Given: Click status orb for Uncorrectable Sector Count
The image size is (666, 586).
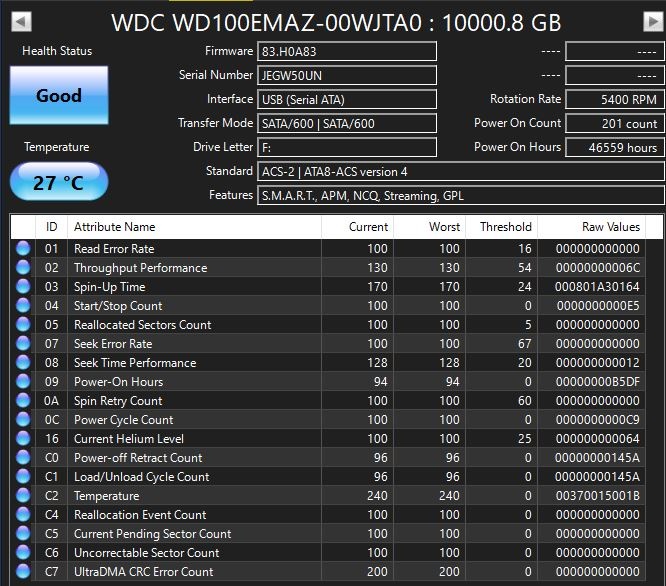Looking at the screenshot, I should point(23,552).
